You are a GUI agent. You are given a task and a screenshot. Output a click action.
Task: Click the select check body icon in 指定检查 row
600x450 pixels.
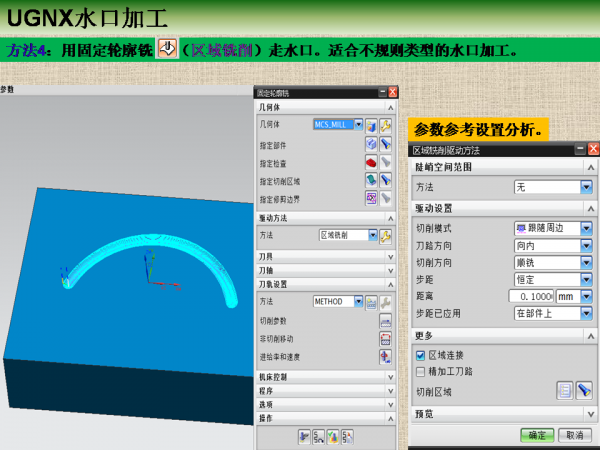(x=371, y=162)
